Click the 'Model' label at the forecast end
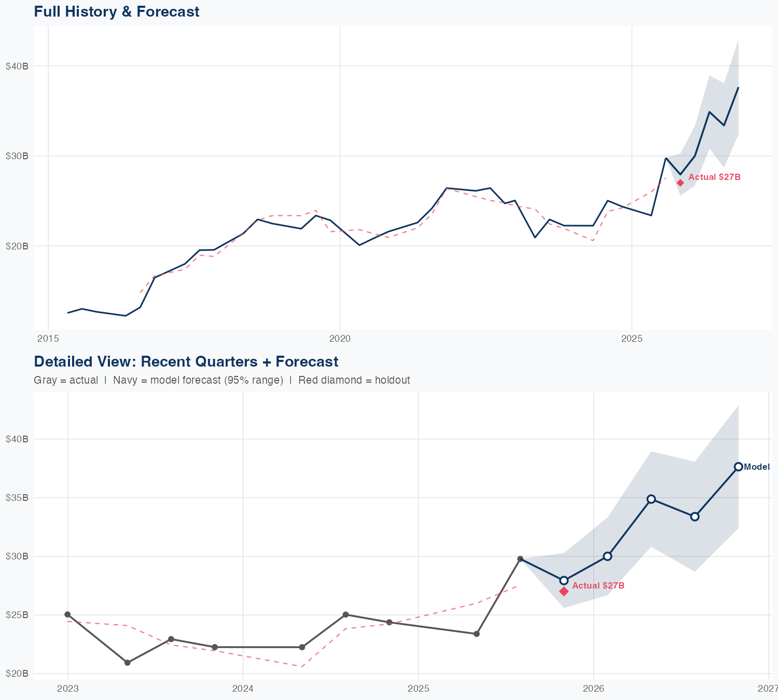The image size is (778, 700). click(757, 467)
